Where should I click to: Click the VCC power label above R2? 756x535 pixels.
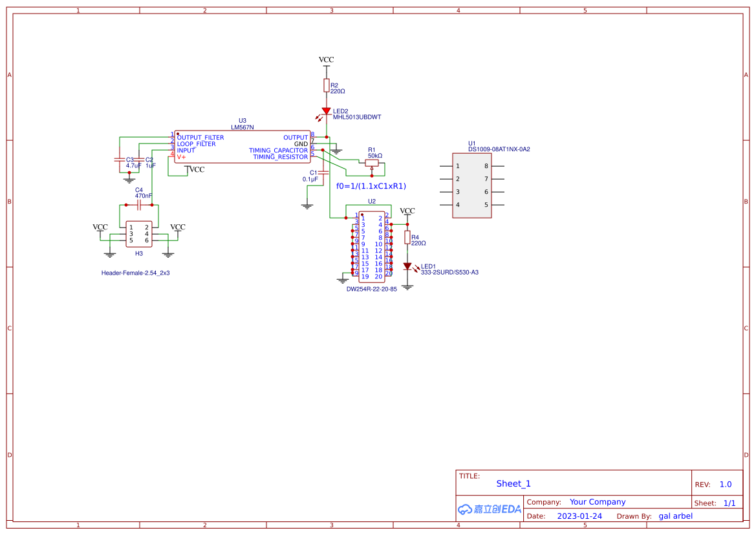[326, 59]
